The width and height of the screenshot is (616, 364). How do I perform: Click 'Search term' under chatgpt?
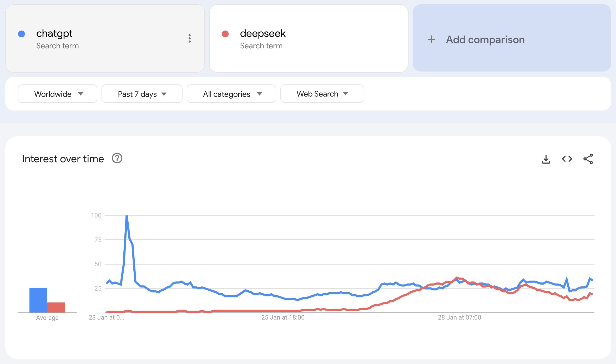point(58,46)
